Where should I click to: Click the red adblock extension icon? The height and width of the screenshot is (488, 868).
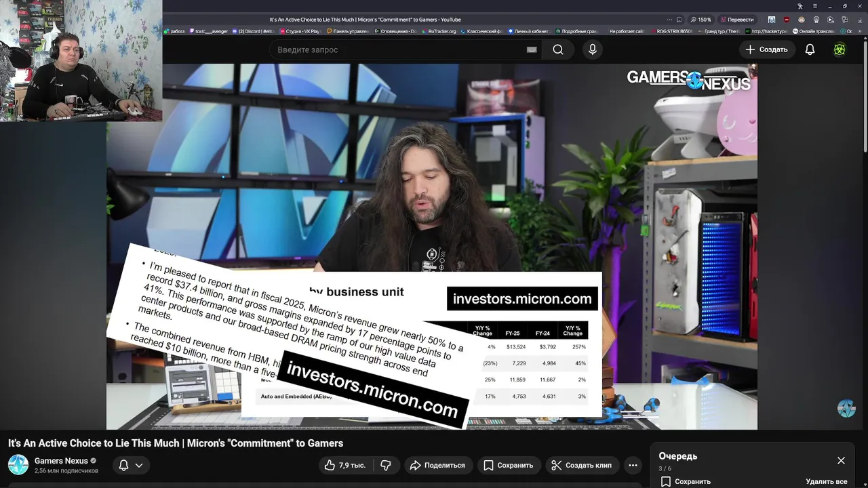(787, 20)
